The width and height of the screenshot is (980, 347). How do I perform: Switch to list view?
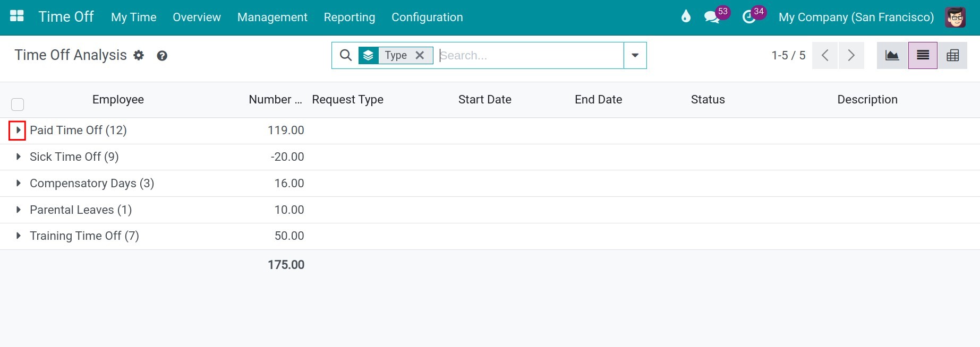tap(923, 55)
